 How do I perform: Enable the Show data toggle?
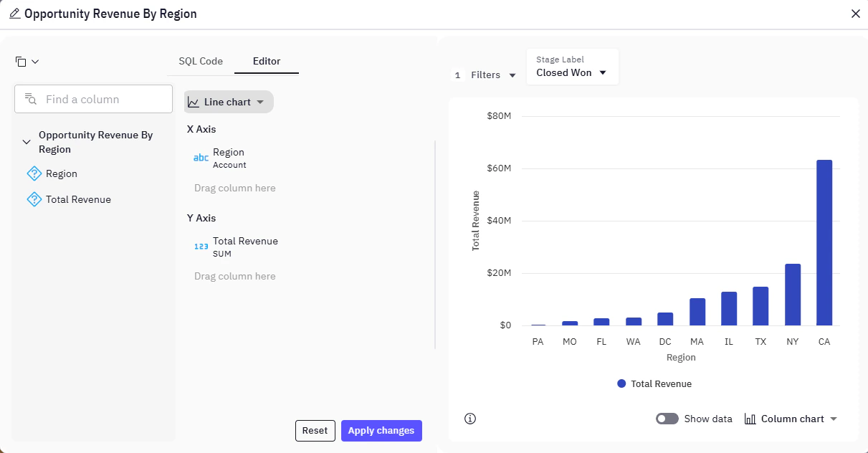click(667, 418)
